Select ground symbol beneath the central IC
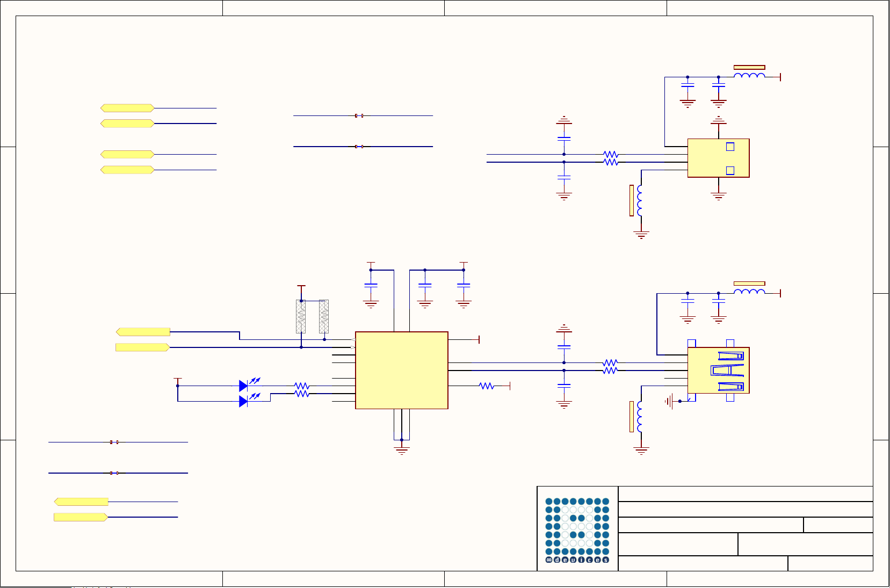Image resolution: width=890 pixels, height=588 pixels. [x=401, y=449]
